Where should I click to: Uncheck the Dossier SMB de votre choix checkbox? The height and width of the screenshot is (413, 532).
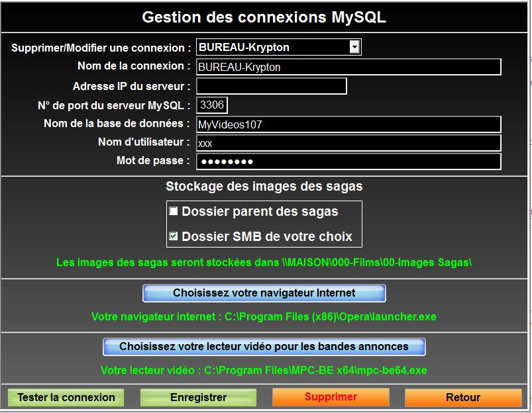click(x=174, y=236)
